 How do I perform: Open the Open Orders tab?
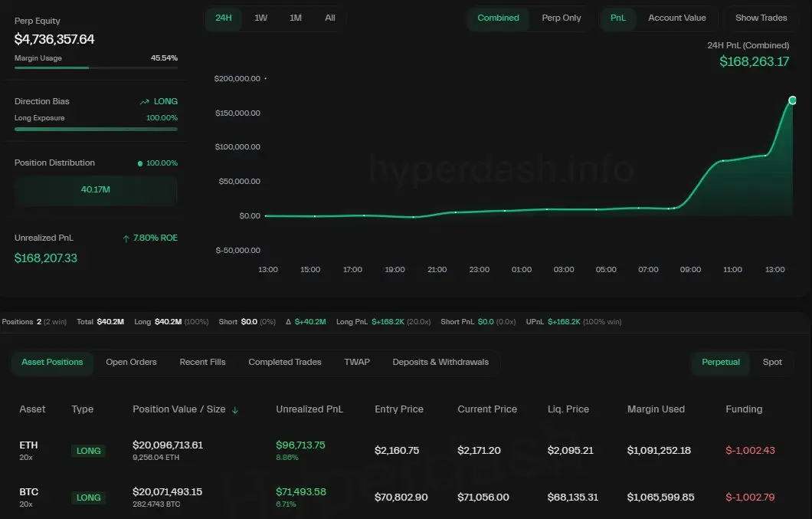[131, 362]
